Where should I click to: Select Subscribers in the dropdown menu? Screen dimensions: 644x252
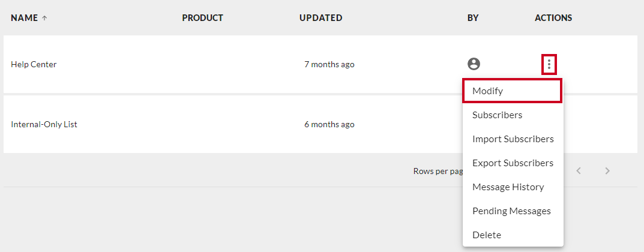click(513, 115)
